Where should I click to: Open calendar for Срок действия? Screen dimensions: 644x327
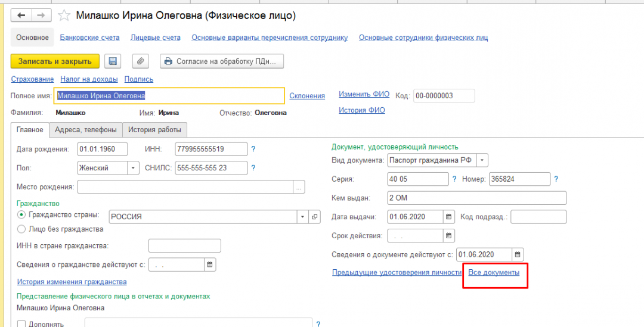pos(449,235)
